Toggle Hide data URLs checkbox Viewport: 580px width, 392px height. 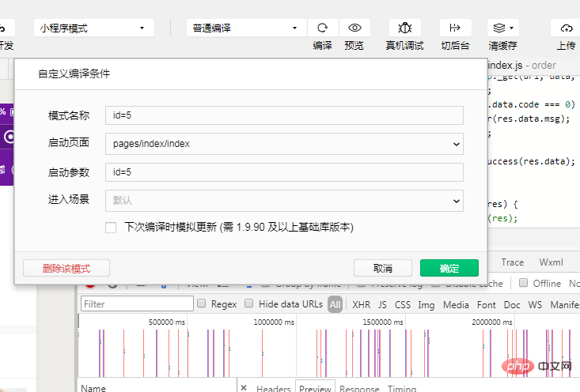(249, 303)
